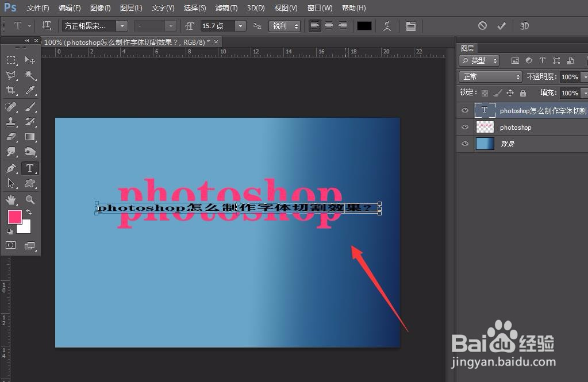Toggle lock position
The width and height of the screenshot is (588, 382).
point(510,92)
